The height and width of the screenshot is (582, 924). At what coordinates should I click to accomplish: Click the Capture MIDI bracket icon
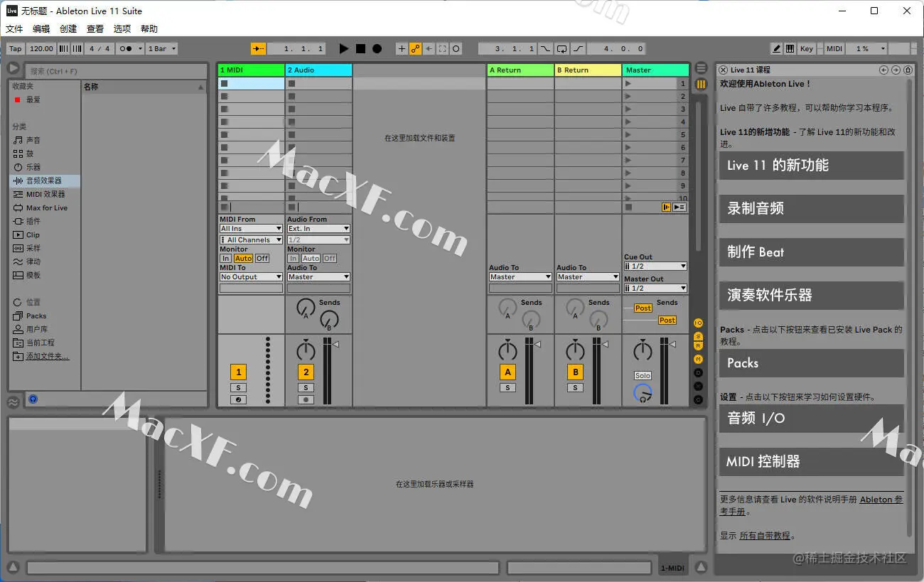coord(443,48)
